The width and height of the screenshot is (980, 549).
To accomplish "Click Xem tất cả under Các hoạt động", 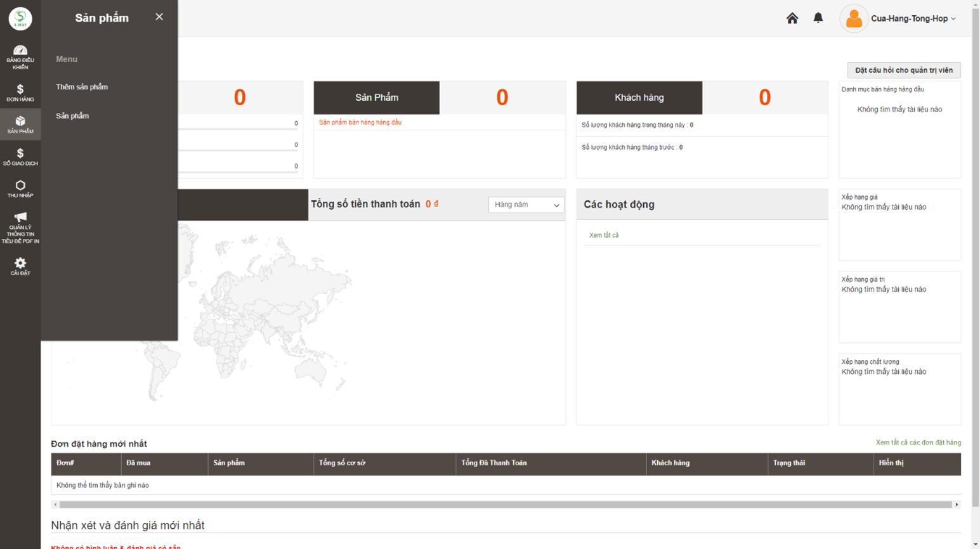I will [603, 235].
